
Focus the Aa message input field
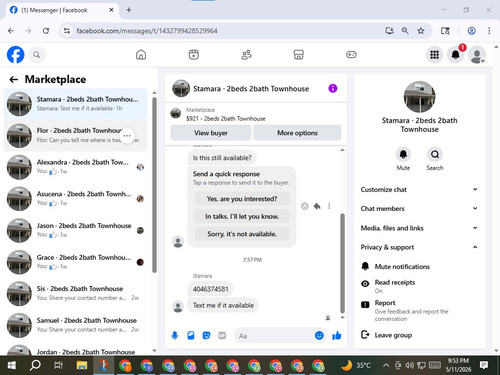[273, 336]
